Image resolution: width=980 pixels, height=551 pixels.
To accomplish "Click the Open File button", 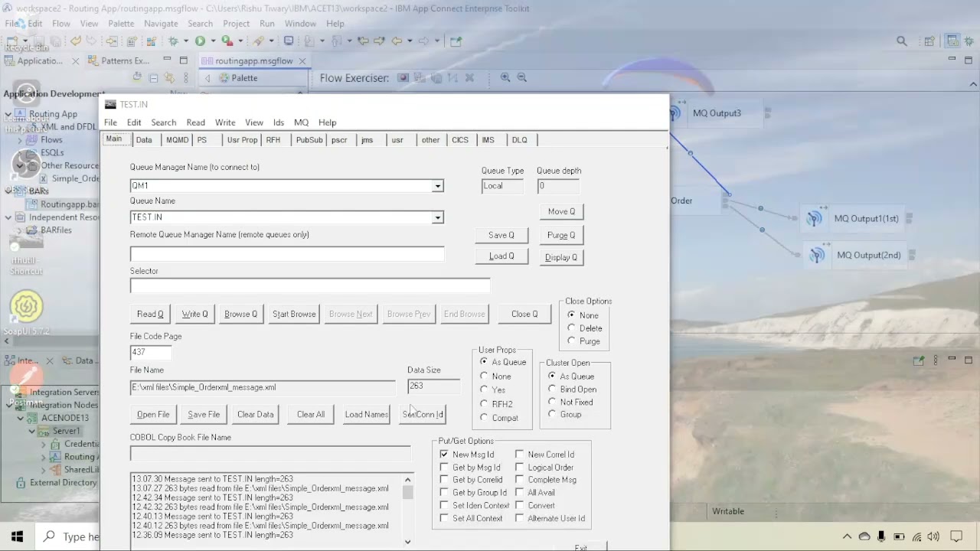I will click(x=153, y=414).
